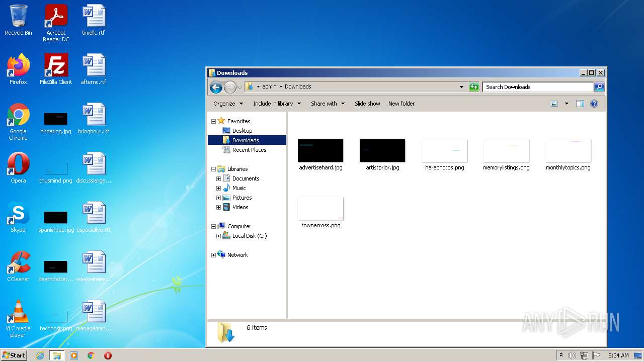Change view with the views icon

554,104
